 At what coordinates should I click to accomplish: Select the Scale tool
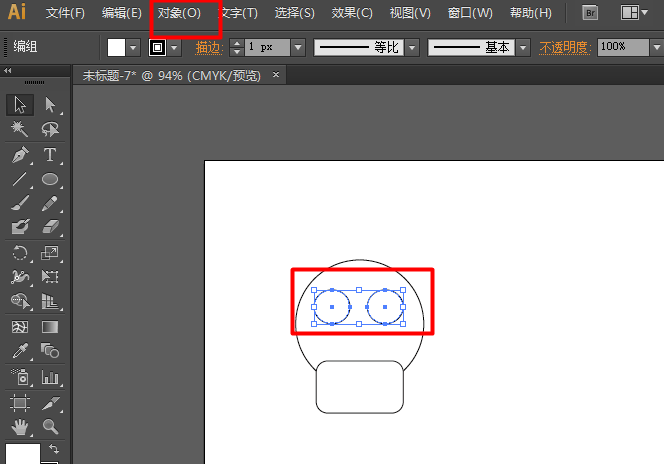point(50,253)
